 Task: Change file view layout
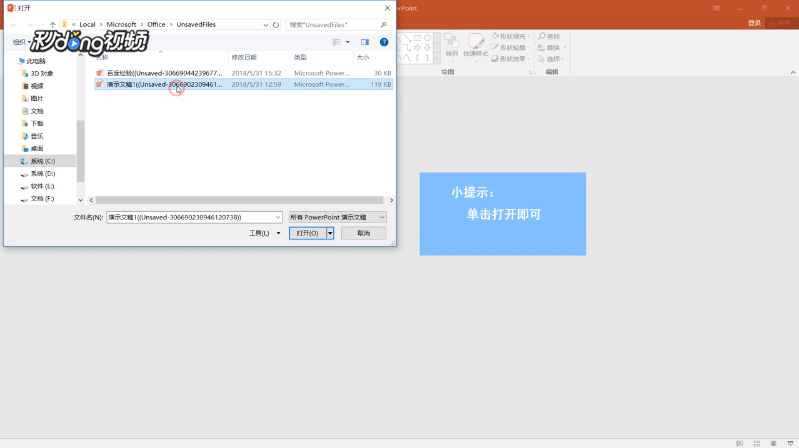point(336,42)
